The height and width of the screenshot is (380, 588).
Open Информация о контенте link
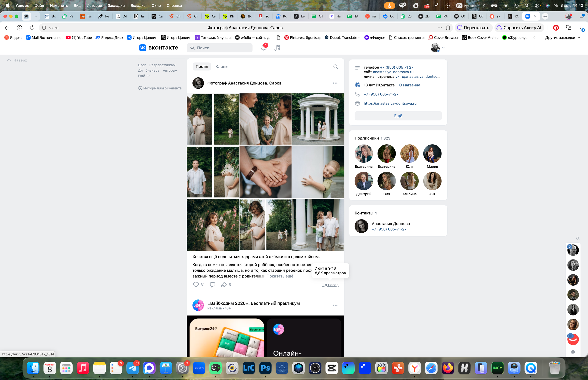tap(160, 88)
